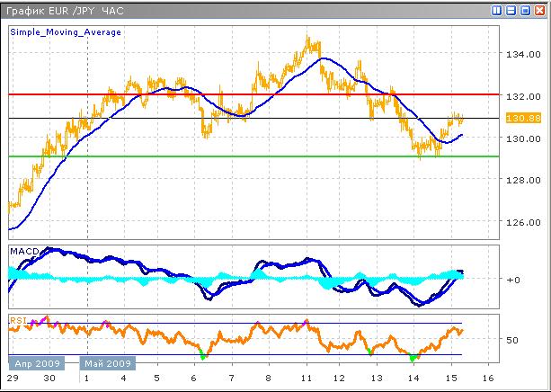Click the MACD +0 axis label
This screenshot has width=551, height=392.
[514, 280]
